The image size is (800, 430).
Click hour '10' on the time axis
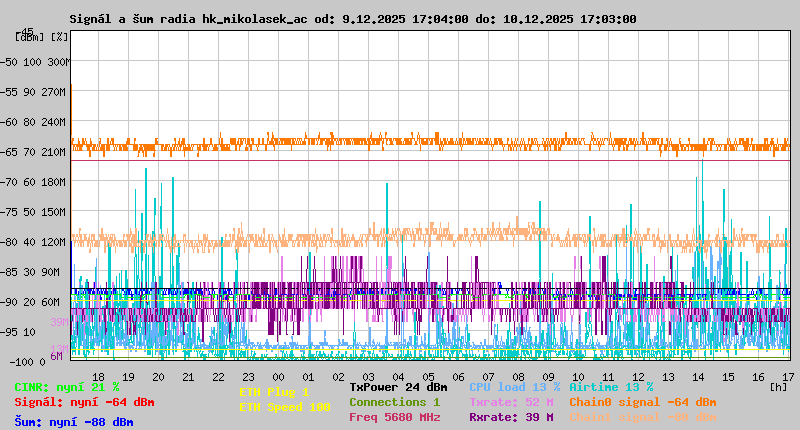pyautogui.click(x=578, y=377)
